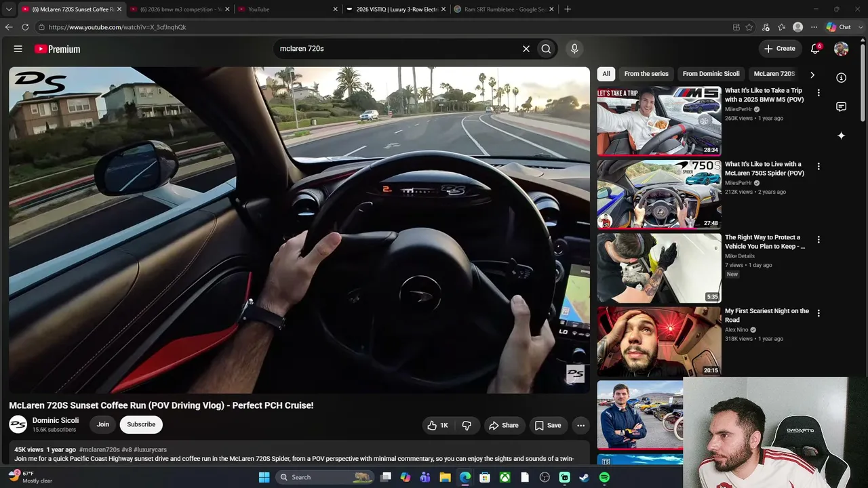Submit search with the magnifier button
This screenshot has height=488, width=868.
[x=546, y=49]
